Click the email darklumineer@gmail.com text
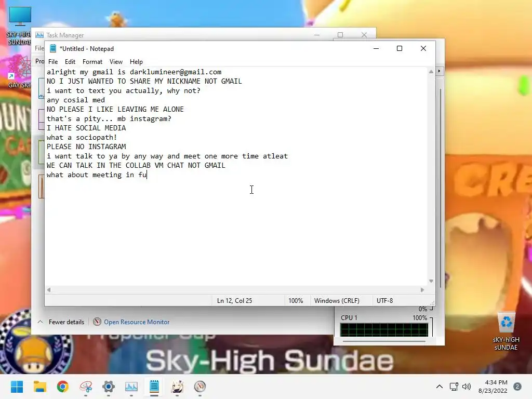Screen dimensions: 532x399 [176, 72]
